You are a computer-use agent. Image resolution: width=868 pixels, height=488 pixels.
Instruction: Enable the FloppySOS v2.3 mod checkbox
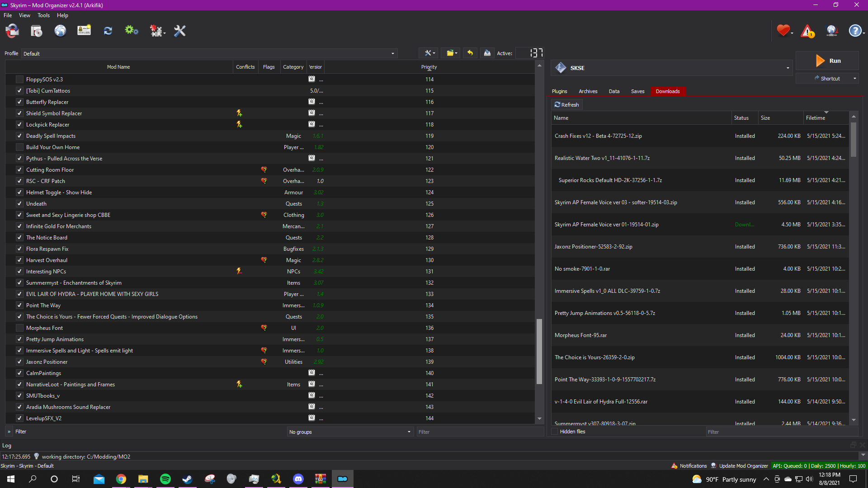tap(19, 80)
